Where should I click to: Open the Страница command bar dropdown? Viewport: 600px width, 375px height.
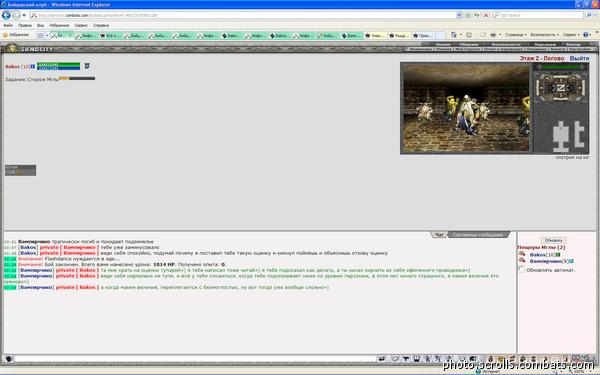(515, 35)
